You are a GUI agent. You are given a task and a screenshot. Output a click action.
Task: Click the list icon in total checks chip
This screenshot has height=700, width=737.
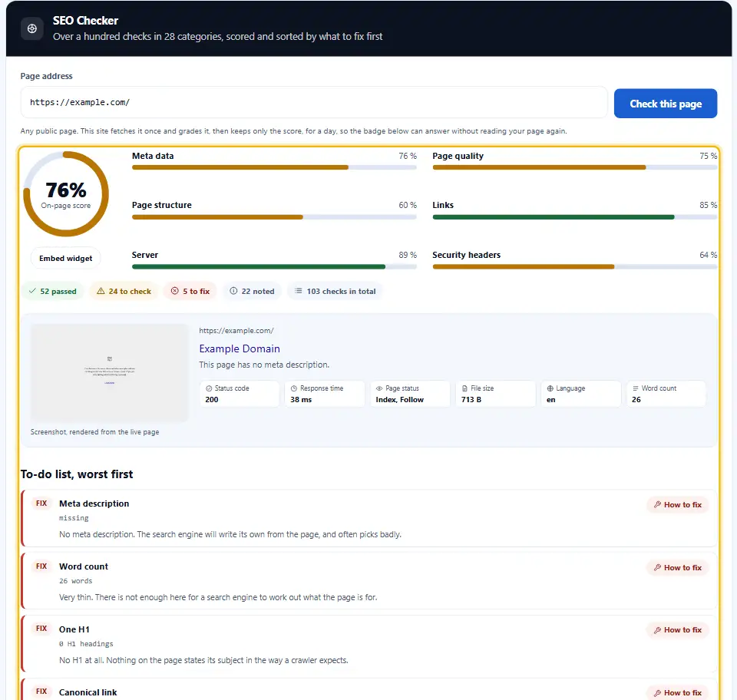tap(298, 291)
